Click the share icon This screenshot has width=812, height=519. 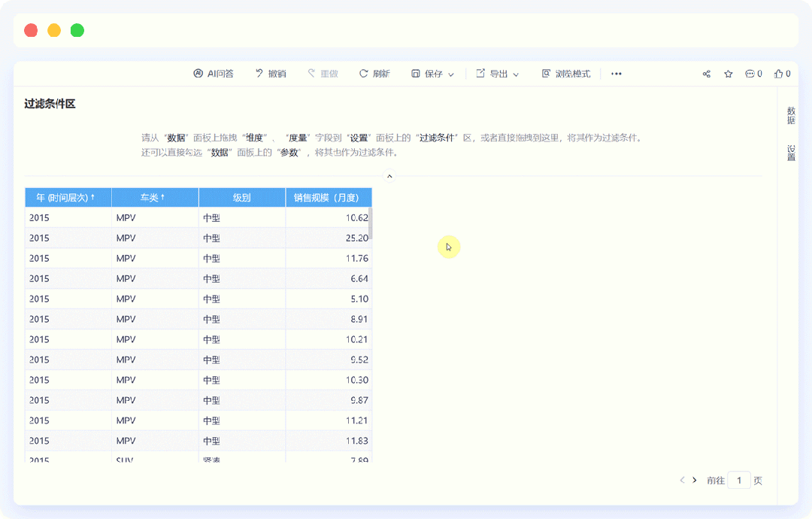pos(707,74)
